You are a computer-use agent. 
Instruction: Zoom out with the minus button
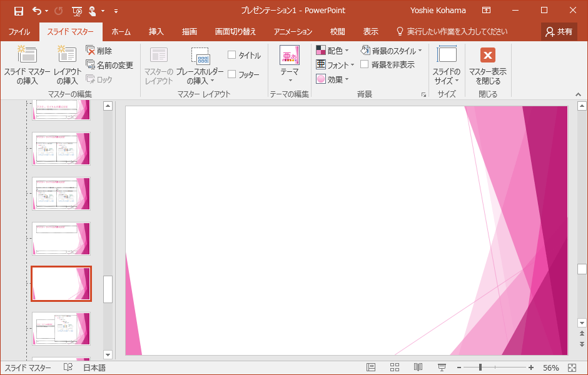459,368
